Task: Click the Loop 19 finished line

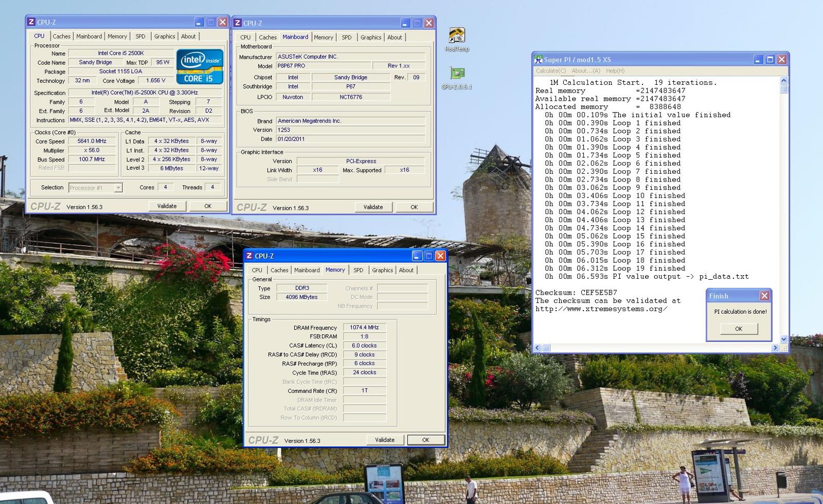Action: [615, 268]
